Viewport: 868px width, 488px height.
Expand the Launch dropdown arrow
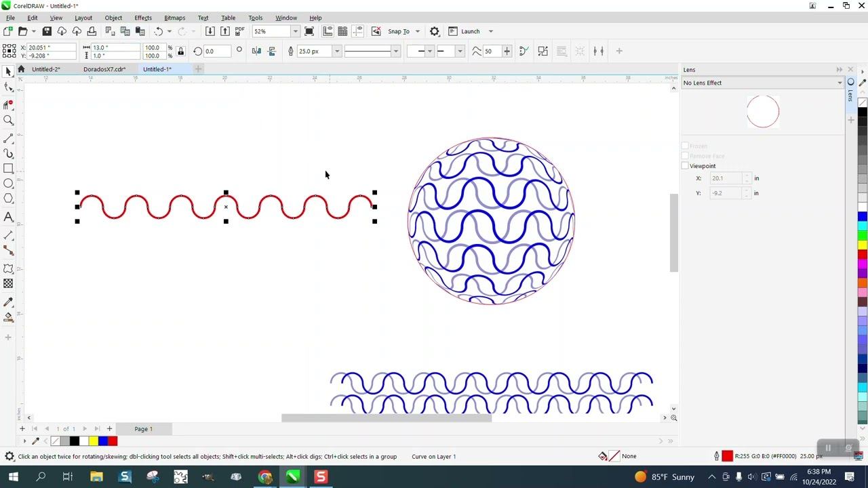(x=490, y=31)
